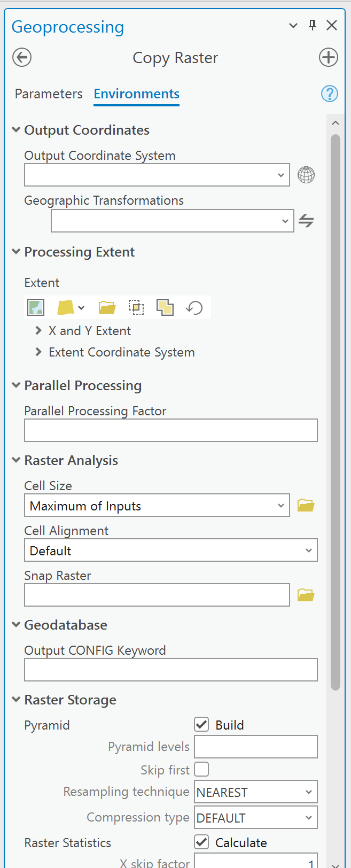Enable Skip first pyramid option

tap(201, 769)
